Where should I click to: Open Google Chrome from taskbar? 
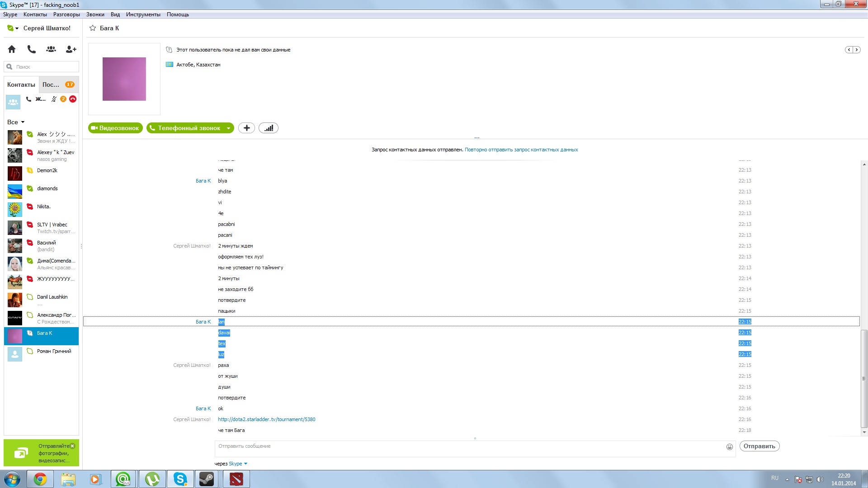click(x=40, y=479)
